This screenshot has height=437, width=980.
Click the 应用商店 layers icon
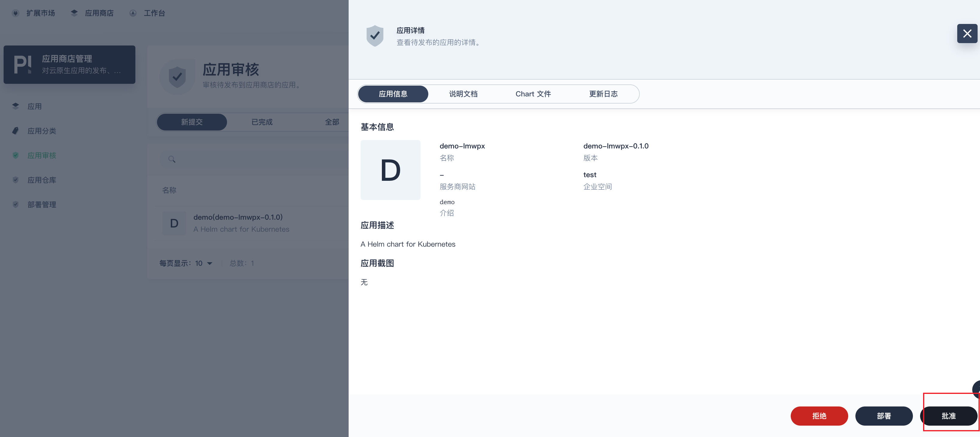click(74, 13)
